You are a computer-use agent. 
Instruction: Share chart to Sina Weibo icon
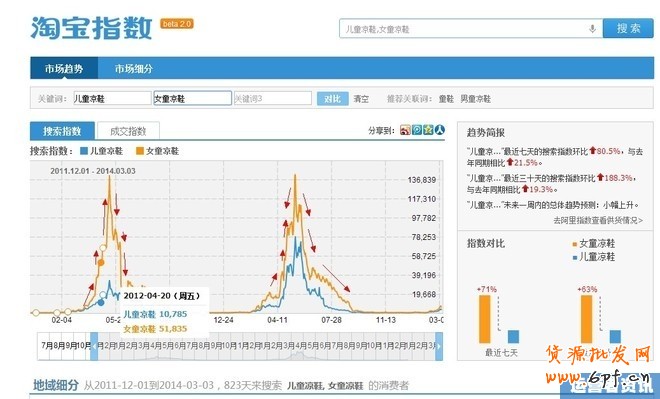(405, 130)
